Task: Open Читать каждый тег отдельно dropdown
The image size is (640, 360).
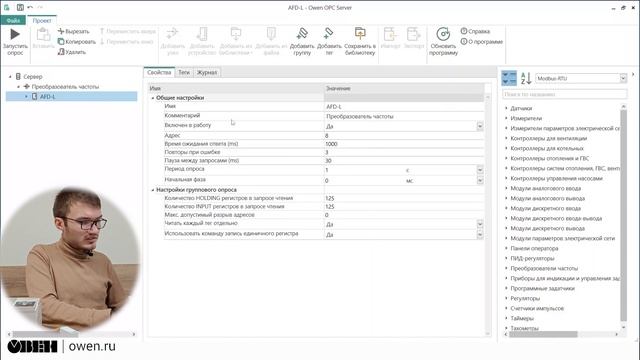Action: [x=480, y=224]
